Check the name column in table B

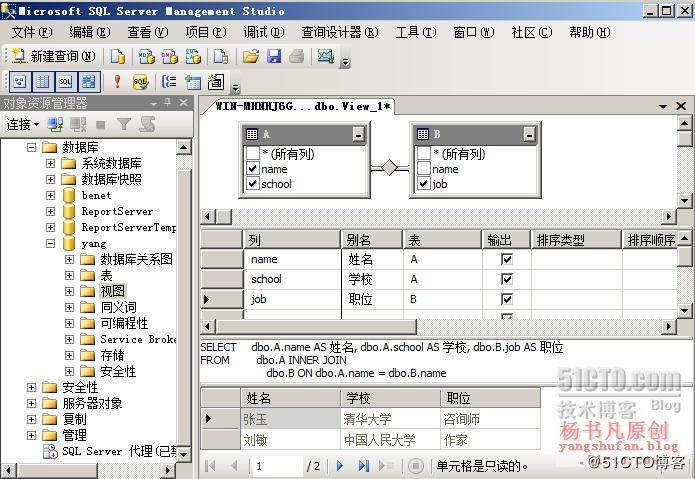point(424,169)
